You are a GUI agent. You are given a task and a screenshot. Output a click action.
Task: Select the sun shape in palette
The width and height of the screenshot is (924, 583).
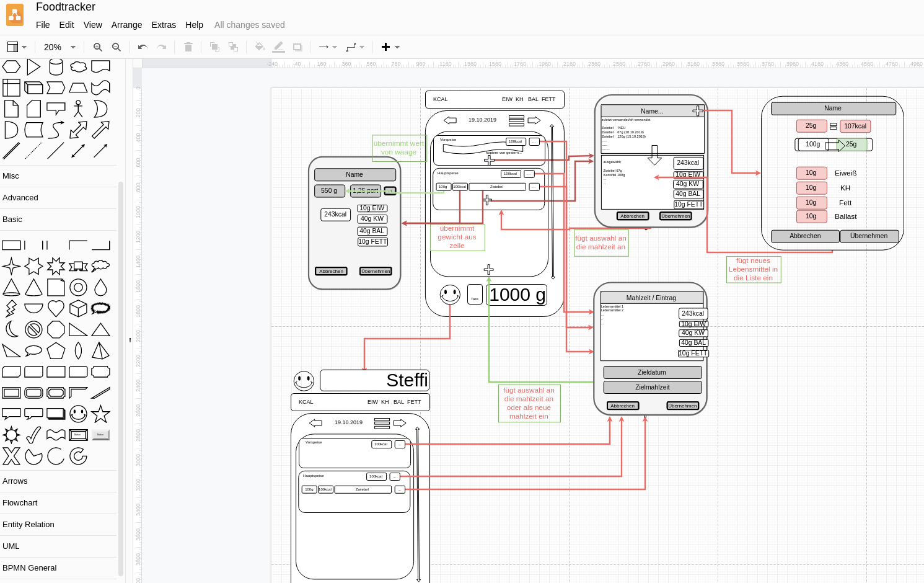pos(11,435)
